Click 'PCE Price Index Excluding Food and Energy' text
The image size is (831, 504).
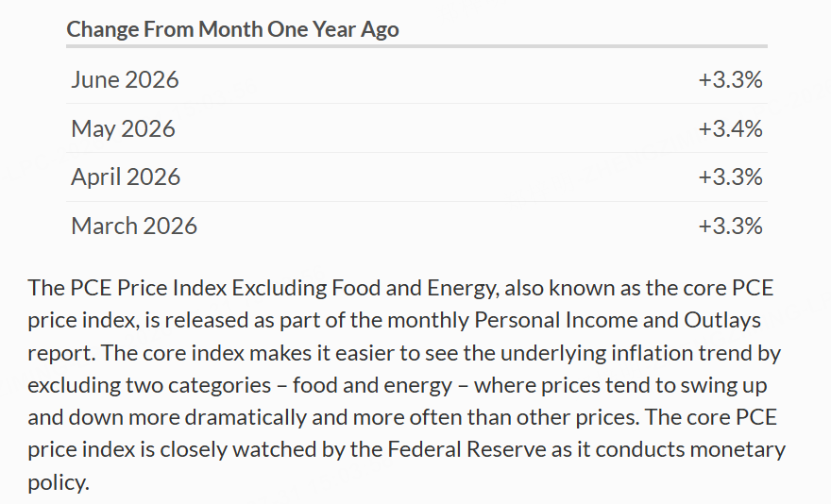click(x=284, y=288)
